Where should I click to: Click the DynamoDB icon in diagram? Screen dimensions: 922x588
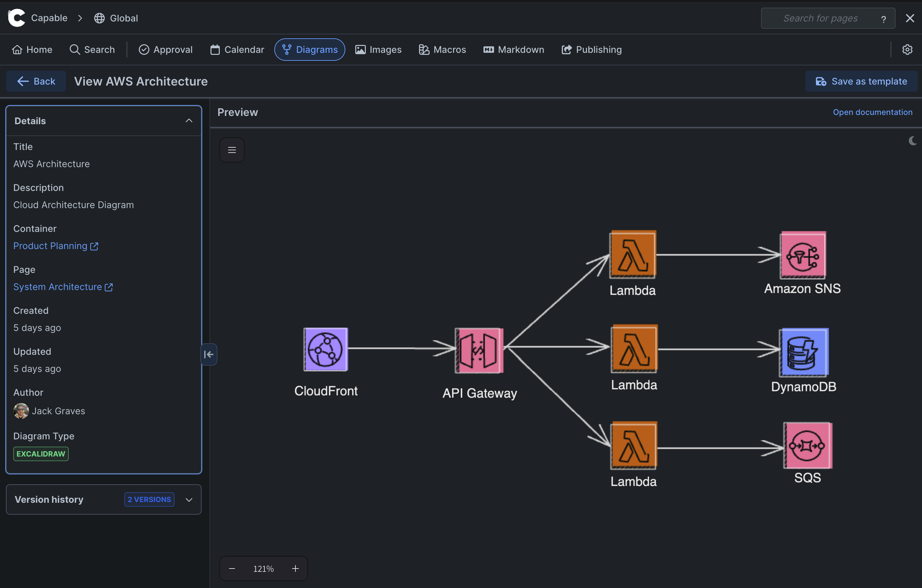[804, 352]
